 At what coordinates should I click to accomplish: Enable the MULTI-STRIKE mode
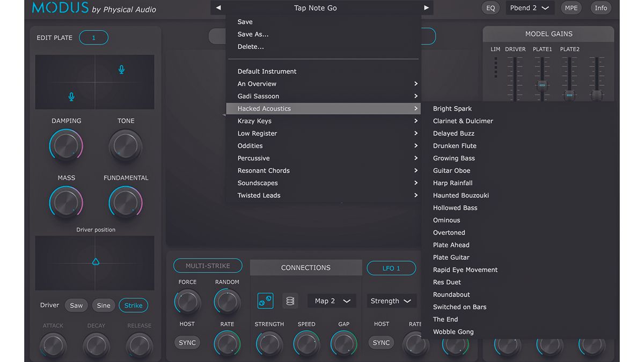click(x=208, y=265)
